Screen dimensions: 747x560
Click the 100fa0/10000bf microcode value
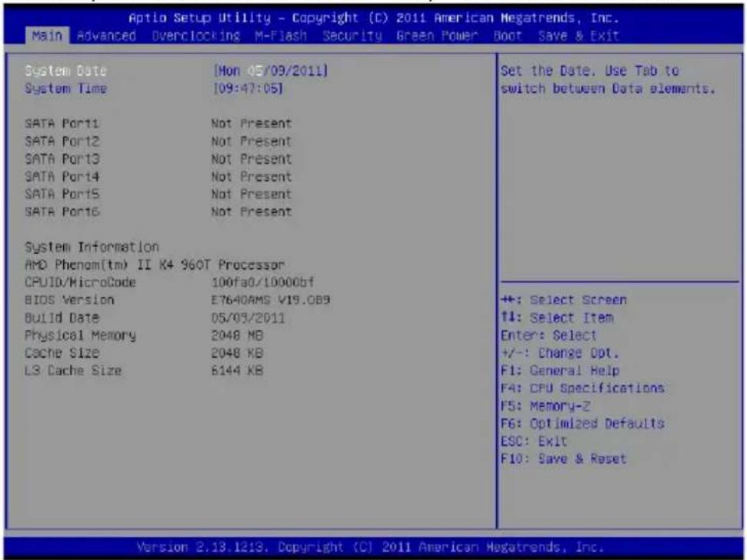pyautogui.click(x=262, y=282)
